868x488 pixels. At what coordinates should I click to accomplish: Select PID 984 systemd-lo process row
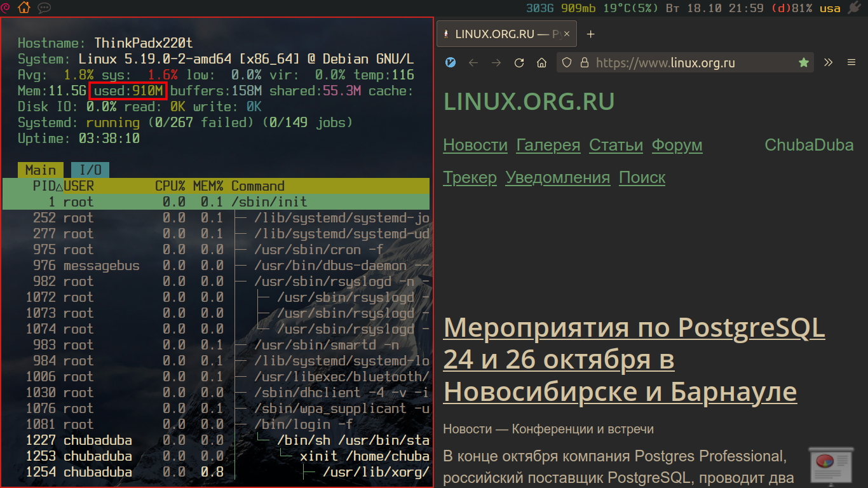(216, 361)
